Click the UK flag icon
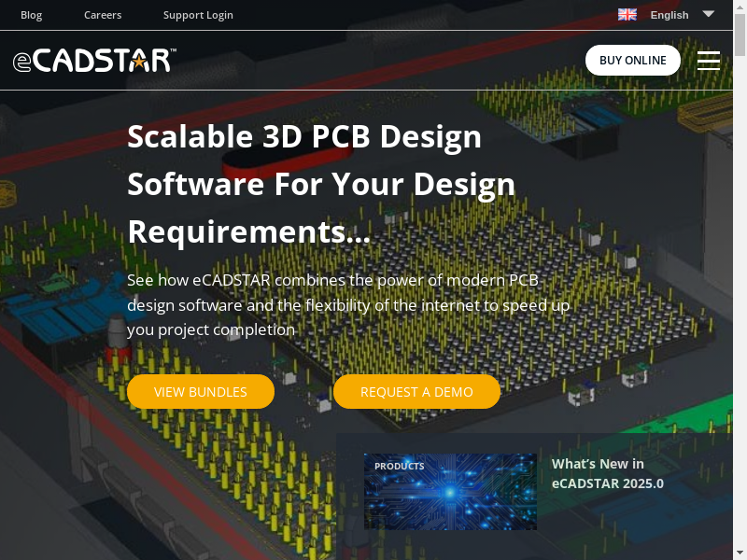This screenshot has height=560, width=747. tap(627, 14)
